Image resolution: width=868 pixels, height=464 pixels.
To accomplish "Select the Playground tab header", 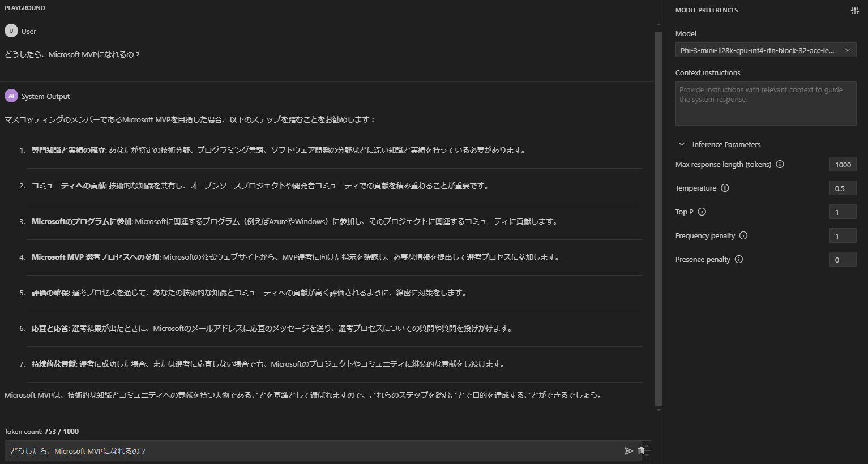I will 24,7.
